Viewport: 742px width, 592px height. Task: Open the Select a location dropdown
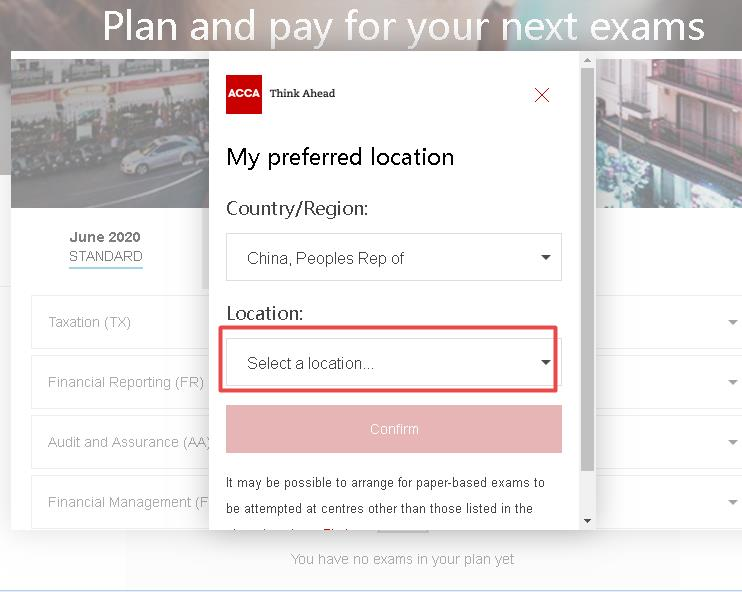pos(394,362)
